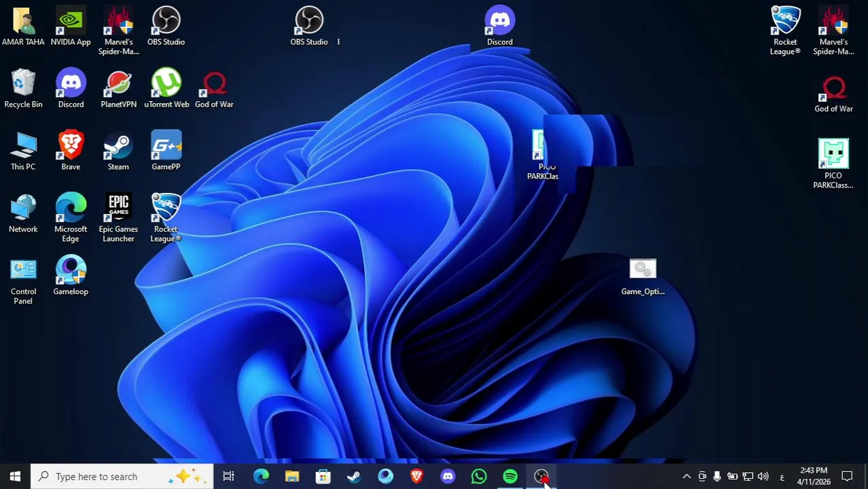Select the Steam desktop shortcut
This screenshot has height=489, width=868.
(x=118, y=152)
